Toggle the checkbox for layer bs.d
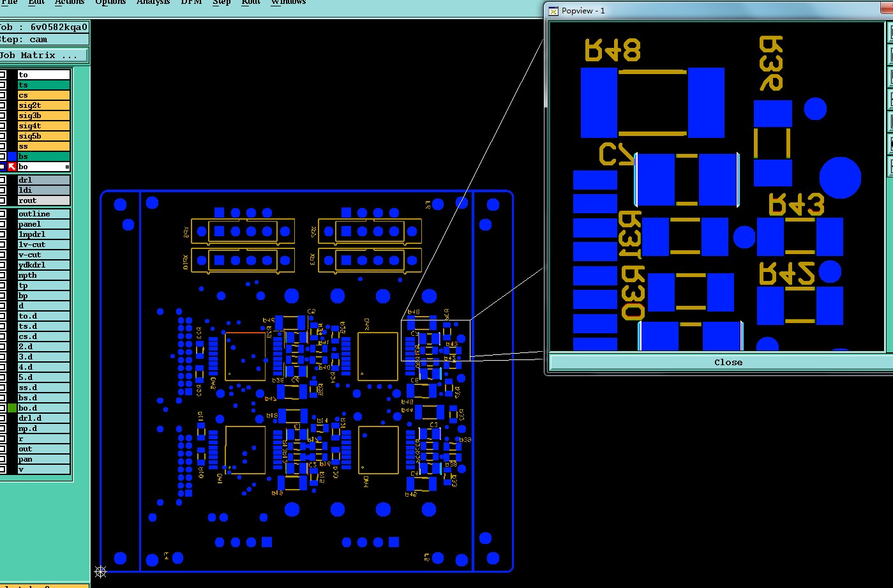 (x=3, y=398)
